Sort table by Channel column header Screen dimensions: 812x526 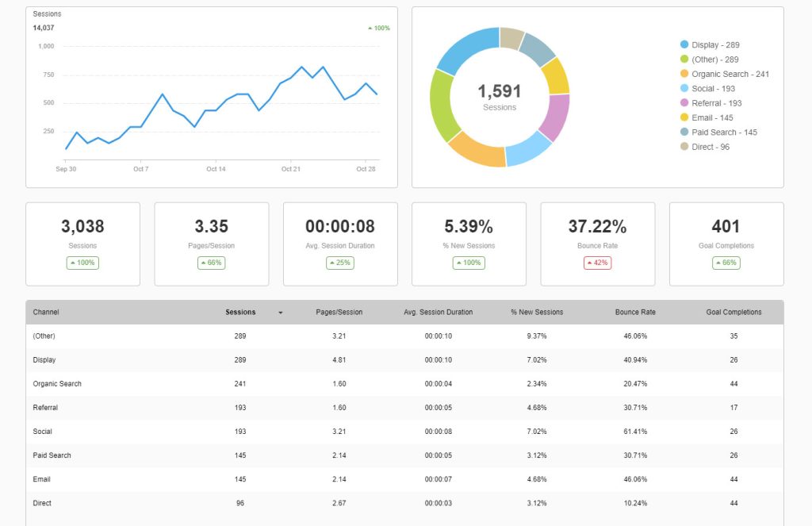pos(46,313)
